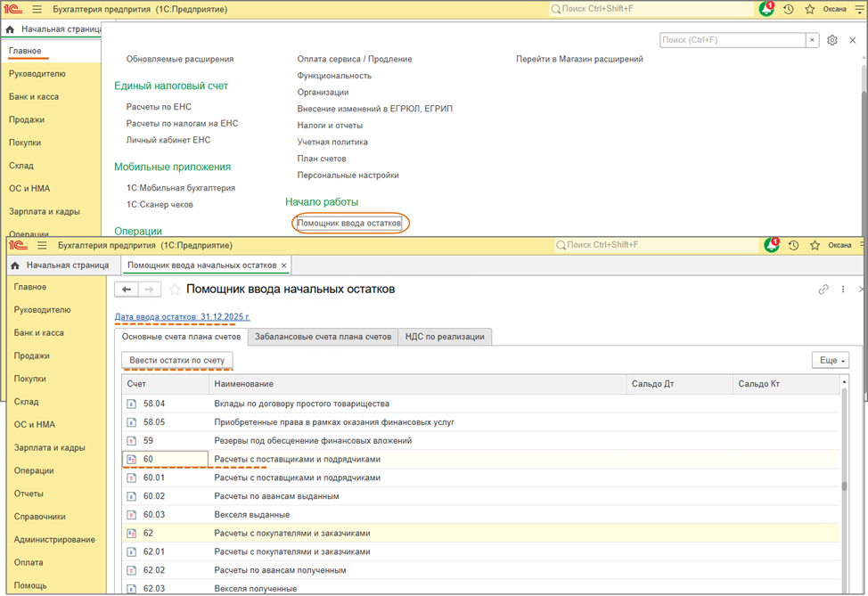Open the service menu right of Оксана in top bar

click(857, 9)
